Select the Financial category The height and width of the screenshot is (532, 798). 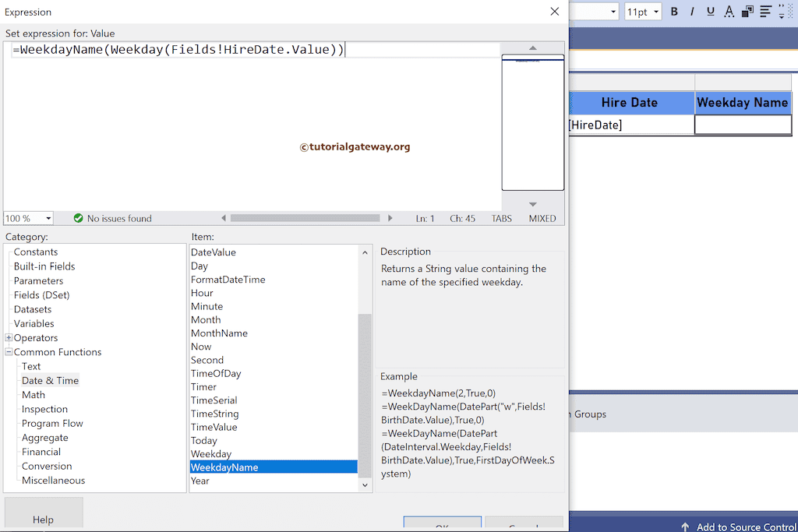[x=41, y=452]
